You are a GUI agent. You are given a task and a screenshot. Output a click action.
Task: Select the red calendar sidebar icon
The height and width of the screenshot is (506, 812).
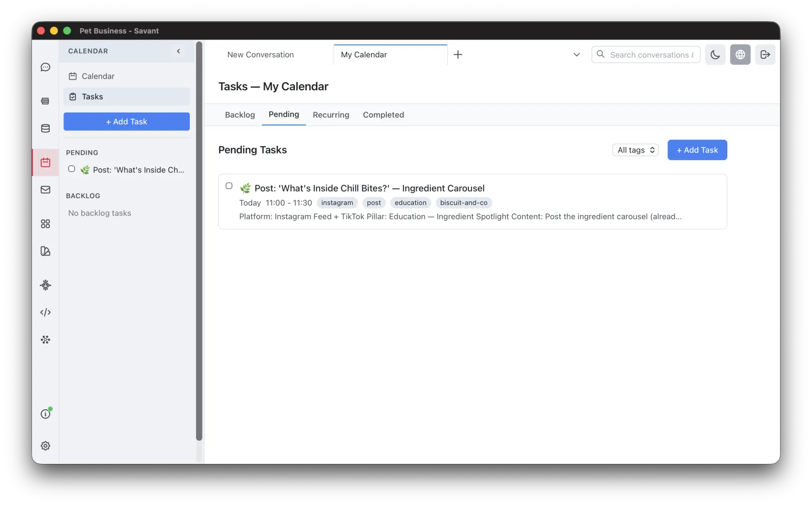point(46,162)
